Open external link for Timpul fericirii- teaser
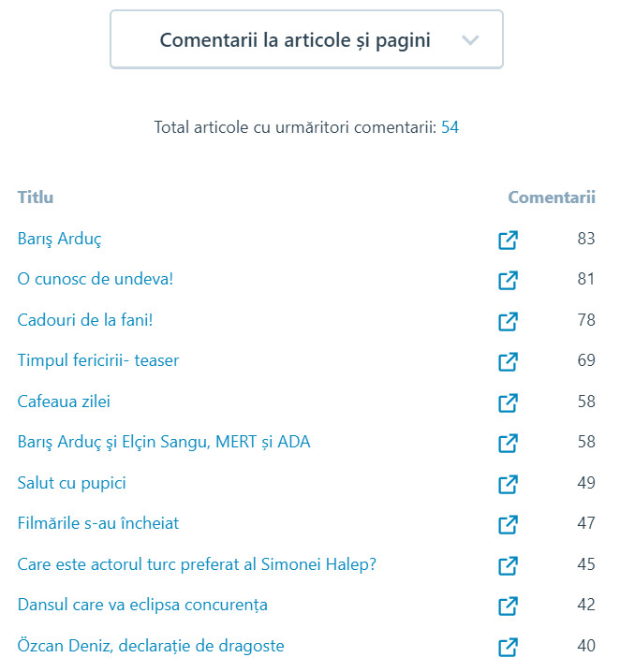This screenshot has height=672, width=620. click(x=508, y=361)
